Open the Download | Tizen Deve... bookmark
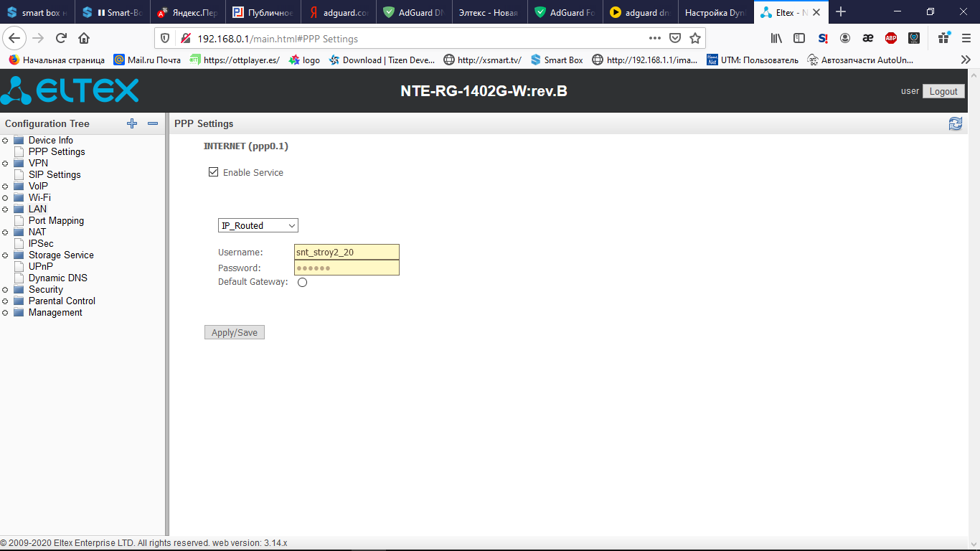 click(382, 60)
